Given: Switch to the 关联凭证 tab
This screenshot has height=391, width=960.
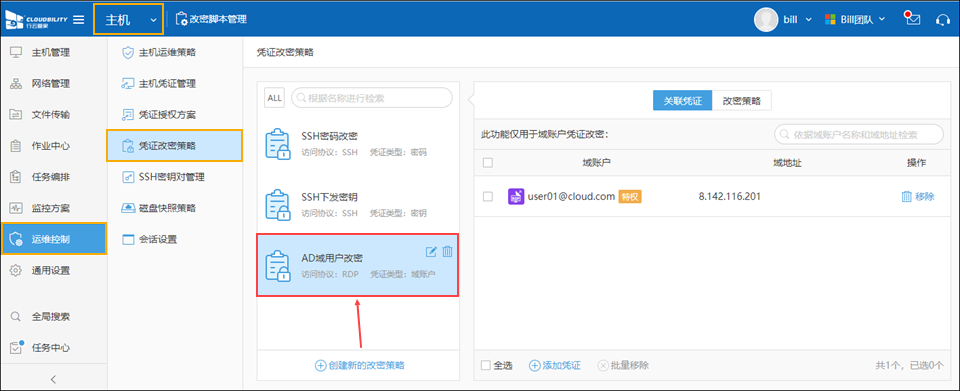Looking at the screenshot, I should click(x=683, y=100).
